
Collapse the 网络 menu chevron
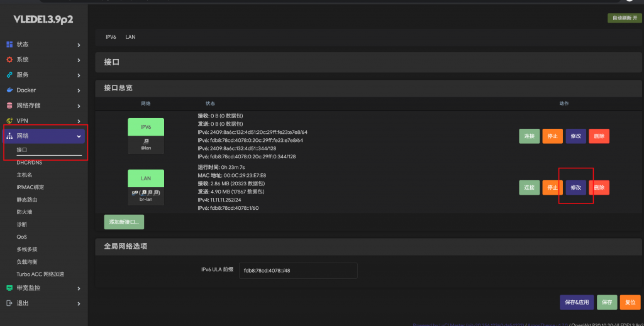click(79, 136)
